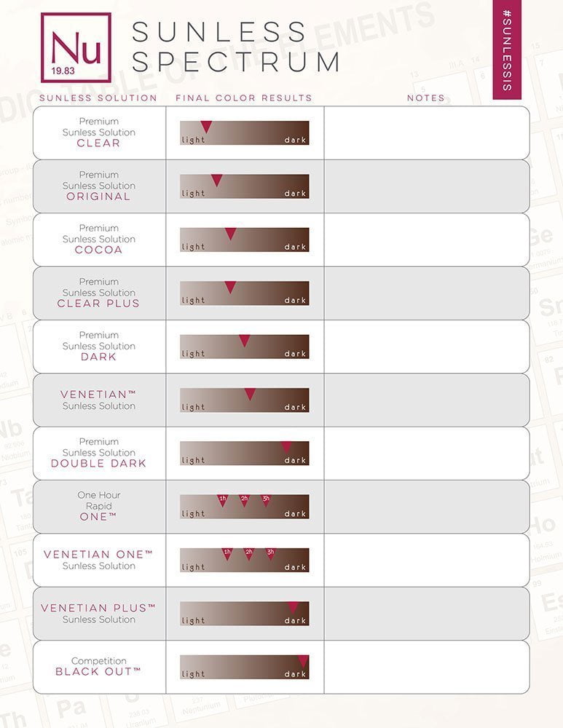Click the Notes field for Premium ORIGINAL
The height and width of the screenshot is (728, 563).
[426, 186]
